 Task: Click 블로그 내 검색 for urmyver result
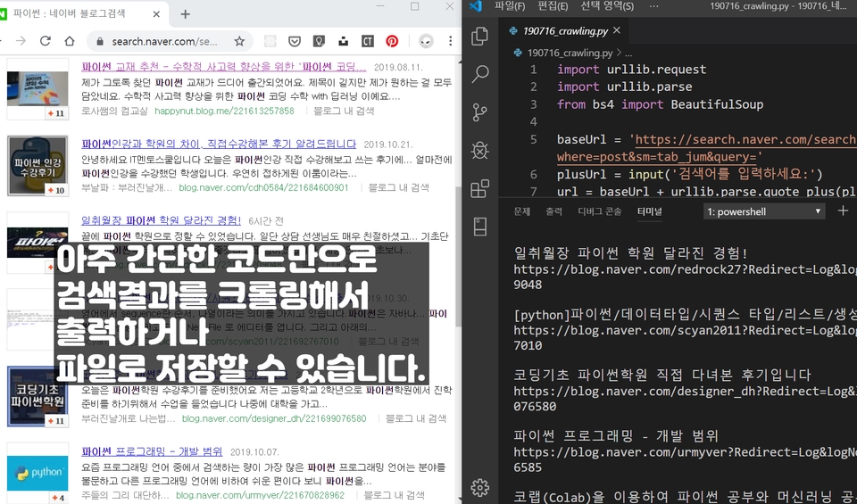(x=394, y=495)
